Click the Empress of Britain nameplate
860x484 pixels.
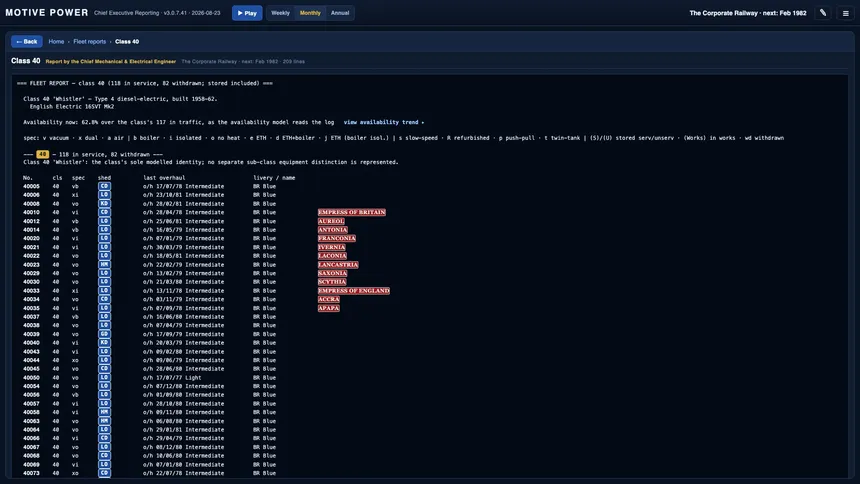pyautogui.click(x=352, y=212)
